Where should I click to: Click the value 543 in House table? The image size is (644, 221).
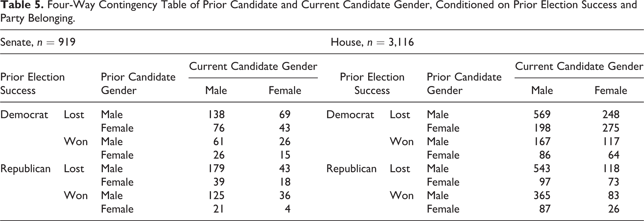coord(542,169)
